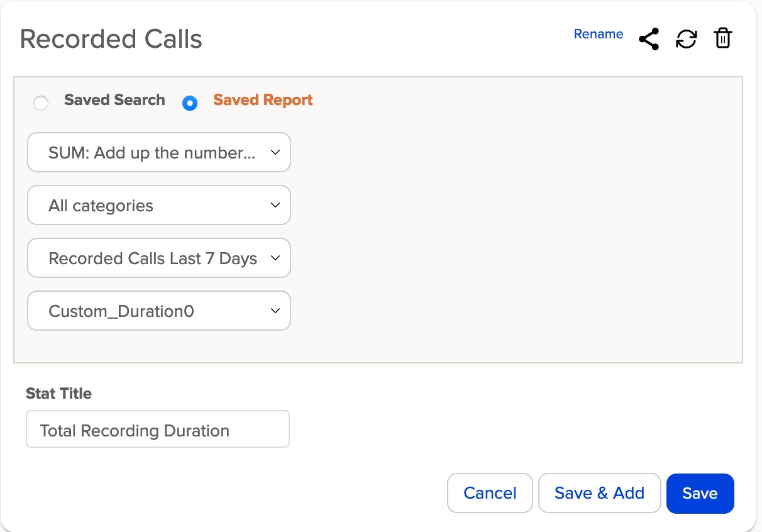
Task: Select the Saved Report radio button
Action: pos(190,103)
